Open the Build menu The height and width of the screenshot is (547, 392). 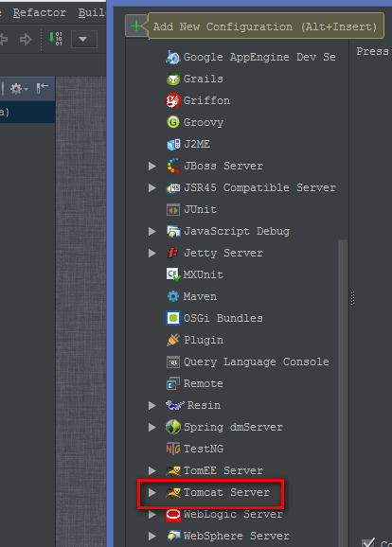(x=92, y=13)
